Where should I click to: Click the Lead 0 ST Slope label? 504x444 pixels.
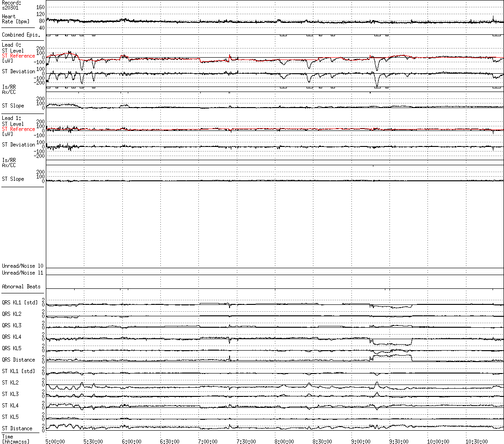pos(13,106)
